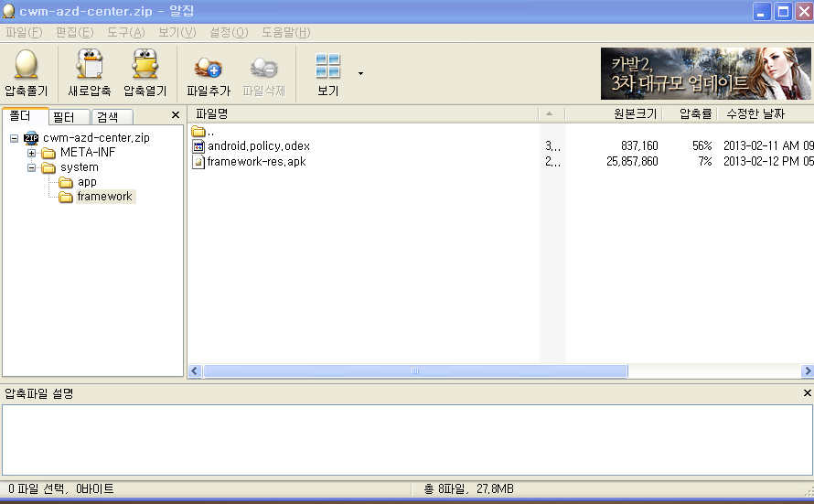
Task: Click the 파일추가 (add file) icon
Action: tap(208, 66)
